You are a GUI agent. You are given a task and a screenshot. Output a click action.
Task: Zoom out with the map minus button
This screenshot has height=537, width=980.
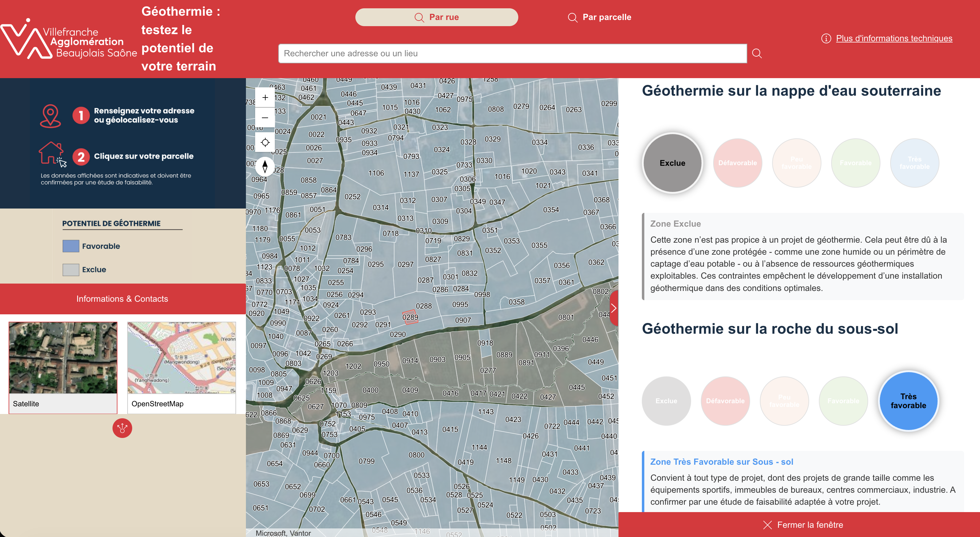coord(265,117)
